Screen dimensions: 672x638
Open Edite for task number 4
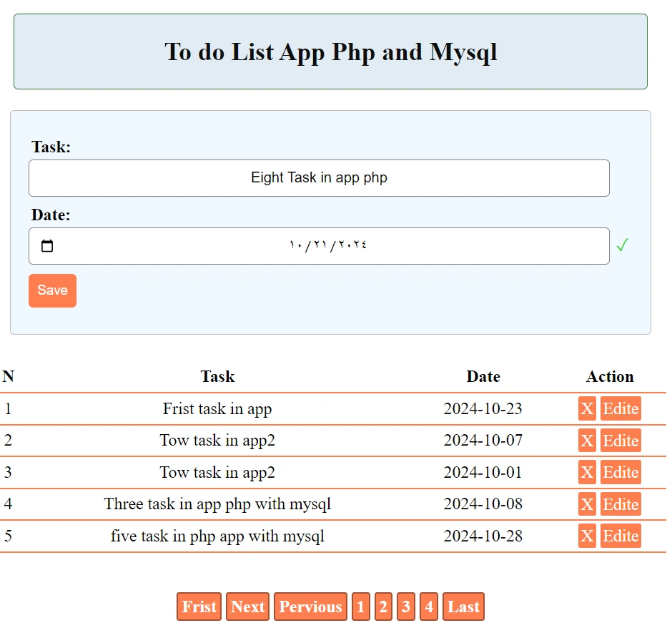click(x=621, y=504)
